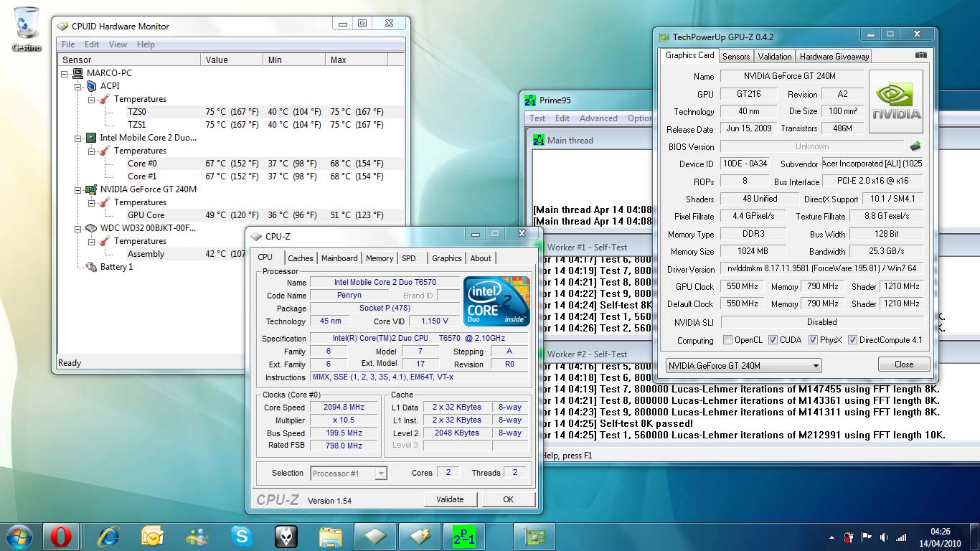The height and width of the screenshot is (551, 980).
Task: Click the OK button in CPU-Z
Action: [508, 499]
